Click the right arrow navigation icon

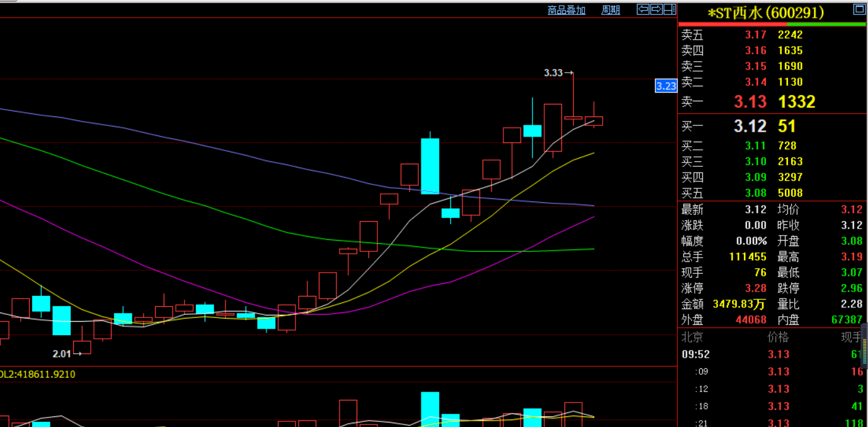point(656,9)
